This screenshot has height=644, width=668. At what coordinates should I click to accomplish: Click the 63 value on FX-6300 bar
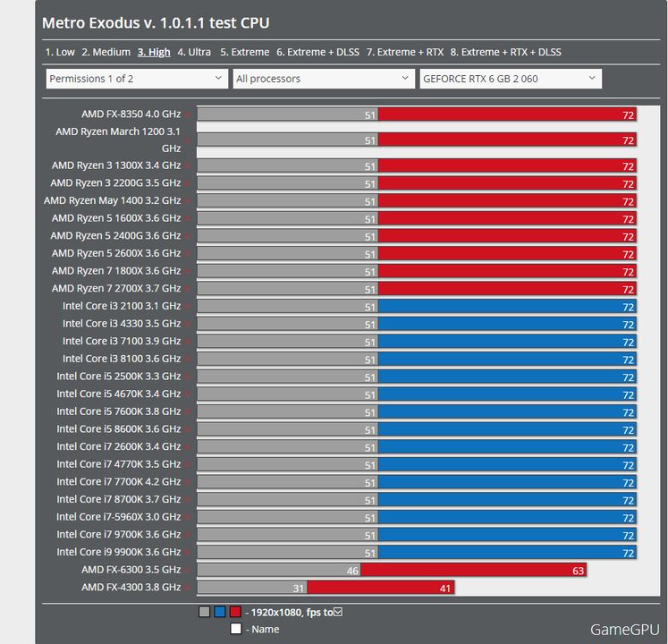(578, 571)
